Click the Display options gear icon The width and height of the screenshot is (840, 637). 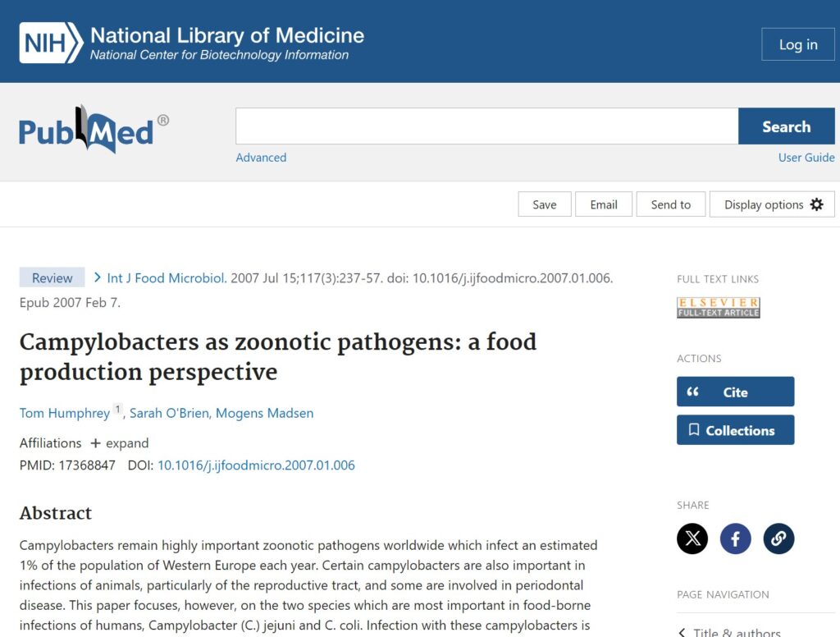pos(816,204)
